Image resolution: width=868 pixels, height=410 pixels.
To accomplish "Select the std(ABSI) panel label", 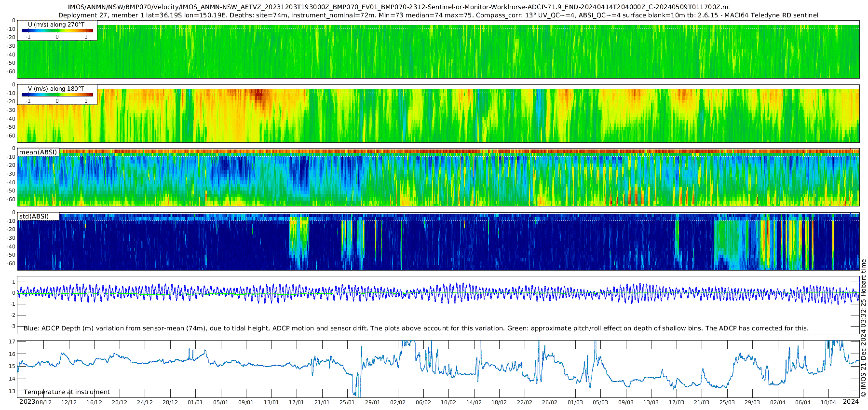I will 34,216.
